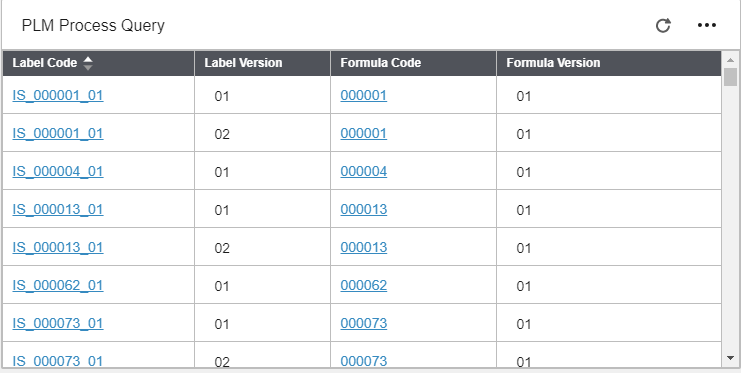This screenshot has height=373, width=741.
Task: Click the Formula Code column header
Action: pyautogui.click(x=413, y=63)
